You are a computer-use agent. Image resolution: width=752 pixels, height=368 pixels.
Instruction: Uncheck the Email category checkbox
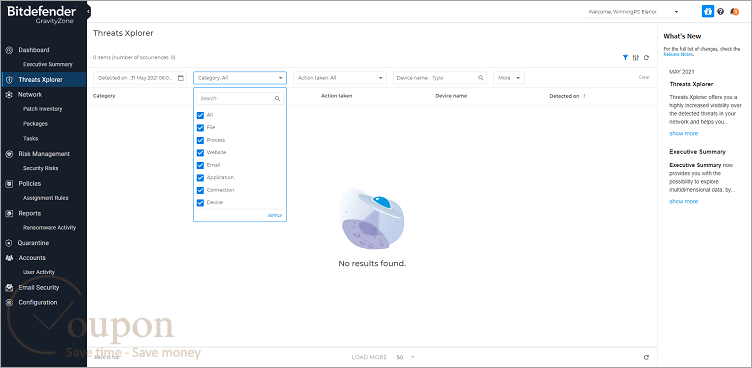coord(200,165)
